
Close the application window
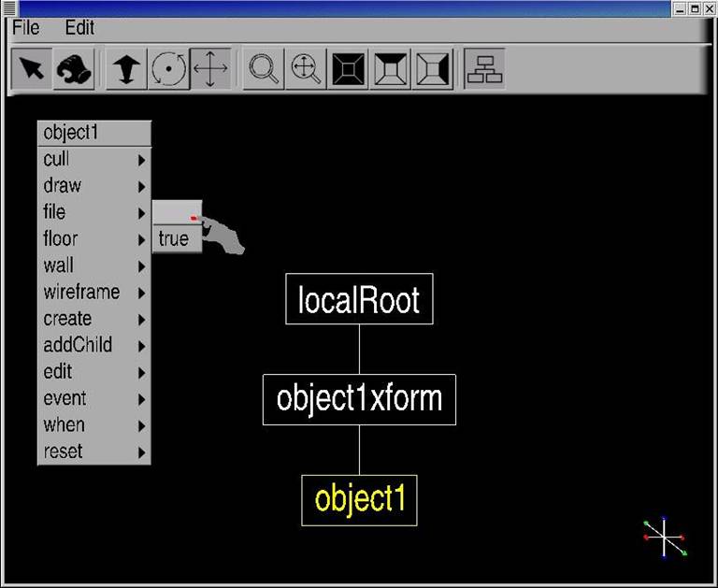pyautogui.click(x=710, y=8)
